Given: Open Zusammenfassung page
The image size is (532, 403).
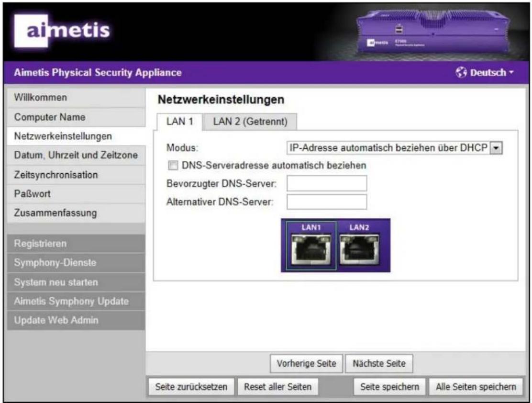Looking at the screenshot, I should pos(76,213).
